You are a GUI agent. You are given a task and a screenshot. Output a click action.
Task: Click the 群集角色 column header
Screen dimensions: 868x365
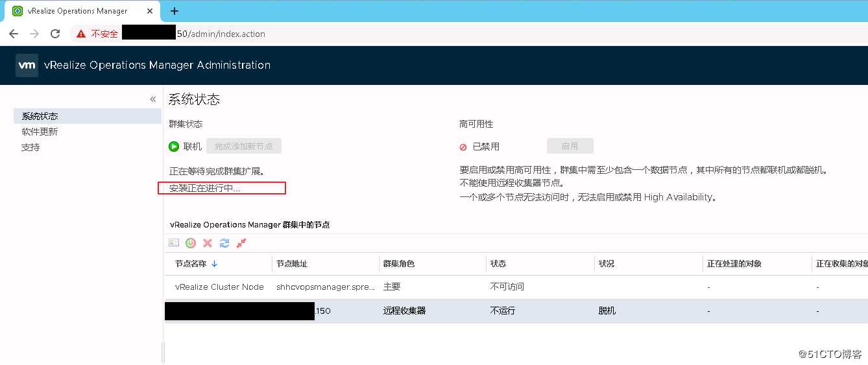click(399, 264)
